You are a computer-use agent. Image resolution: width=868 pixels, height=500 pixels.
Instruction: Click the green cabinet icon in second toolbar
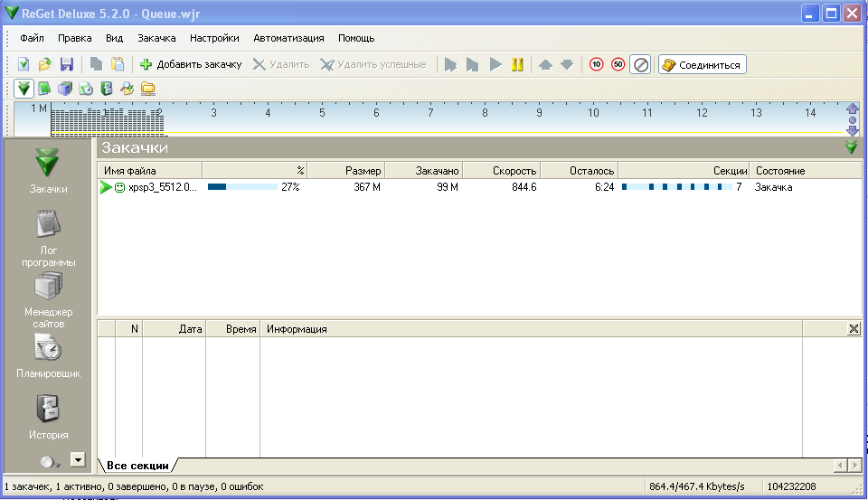[x=107, y=89]
